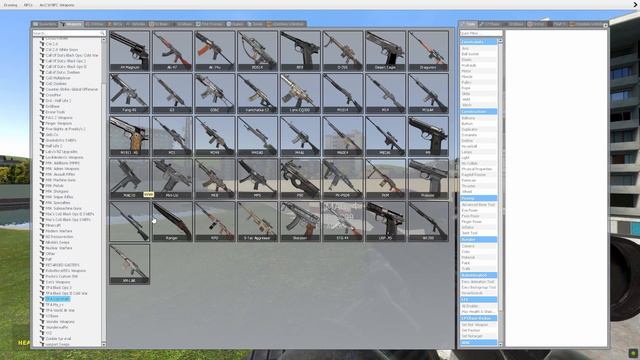Select the Call Of Duty: Black Ops 2 category
The image size is (640, 360).
[65, 61]
